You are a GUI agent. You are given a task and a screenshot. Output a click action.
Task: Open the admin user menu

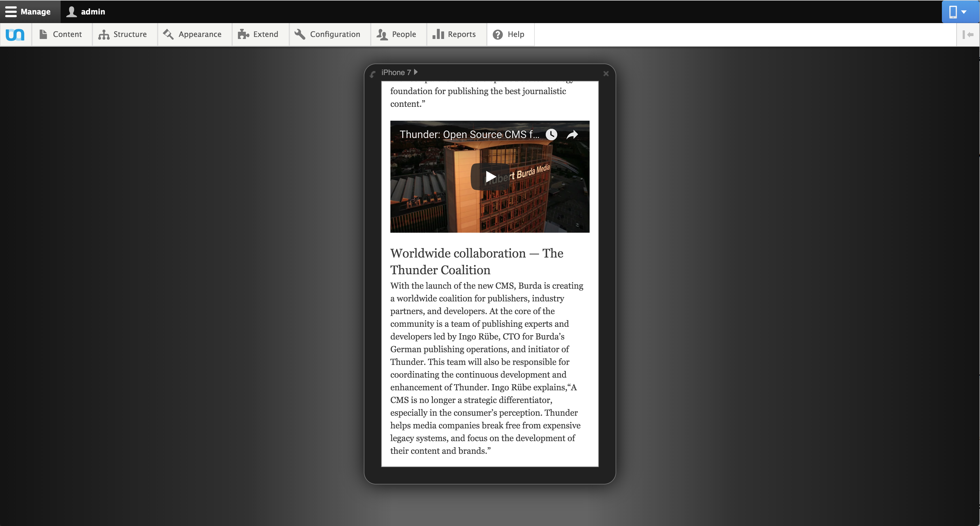tap(86, 12)
